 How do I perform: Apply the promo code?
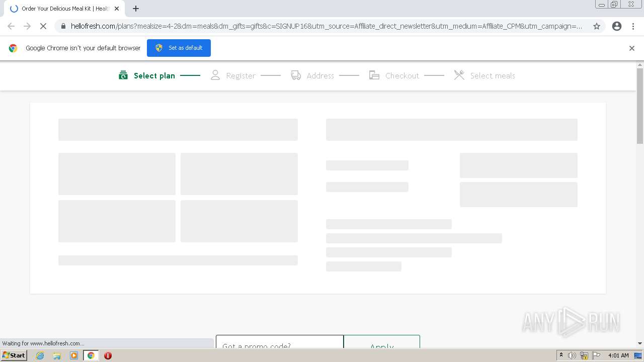[382, 342]
